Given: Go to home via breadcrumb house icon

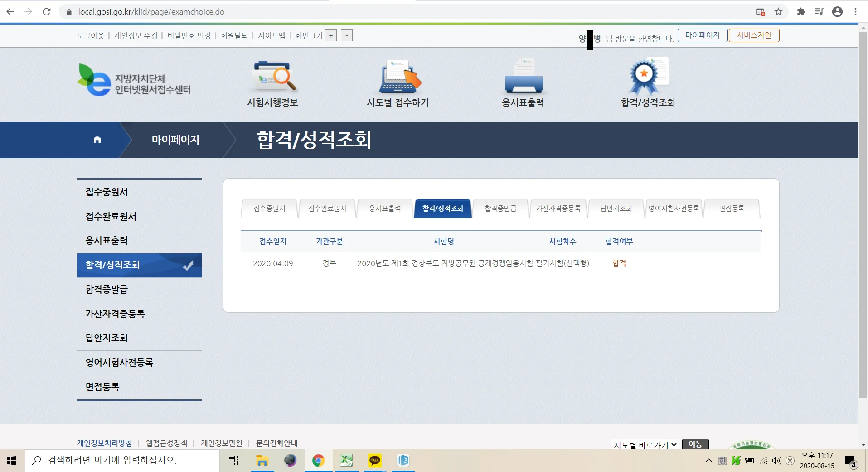Looking at the screenshot, I should click(x=97, y=140).
